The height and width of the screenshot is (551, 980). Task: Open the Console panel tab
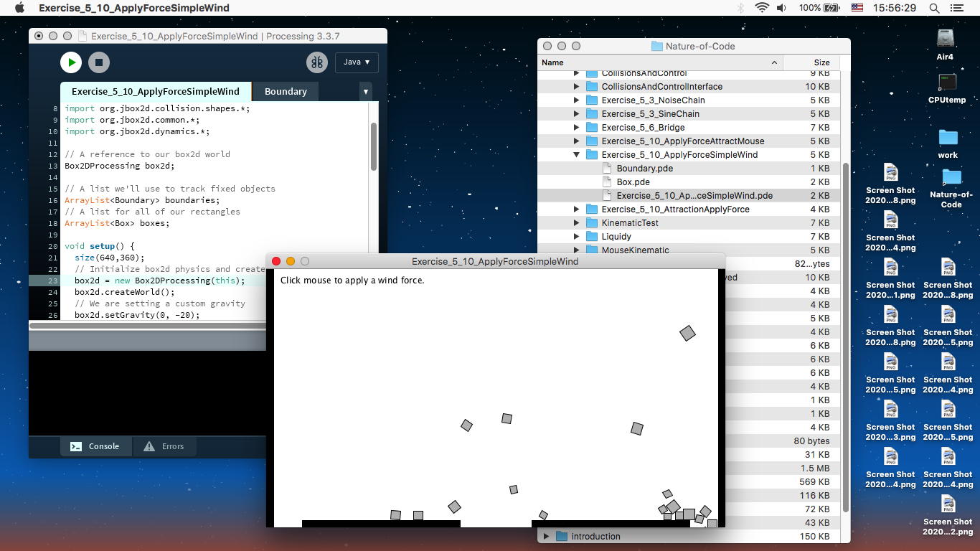coord(95,446)
